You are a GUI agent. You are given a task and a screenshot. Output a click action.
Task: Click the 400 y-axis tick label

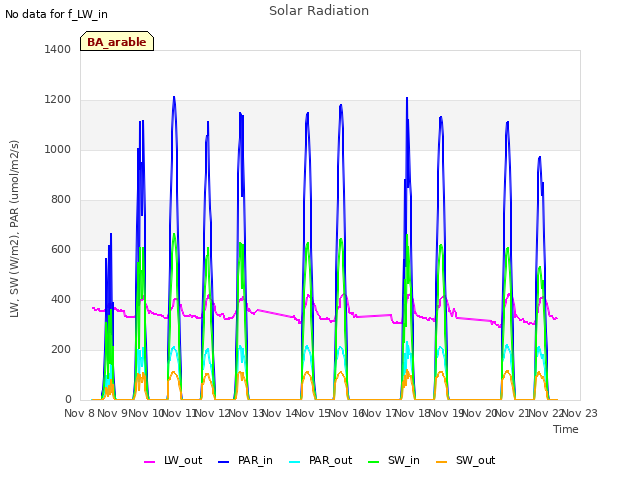click(x=61, y=300)
